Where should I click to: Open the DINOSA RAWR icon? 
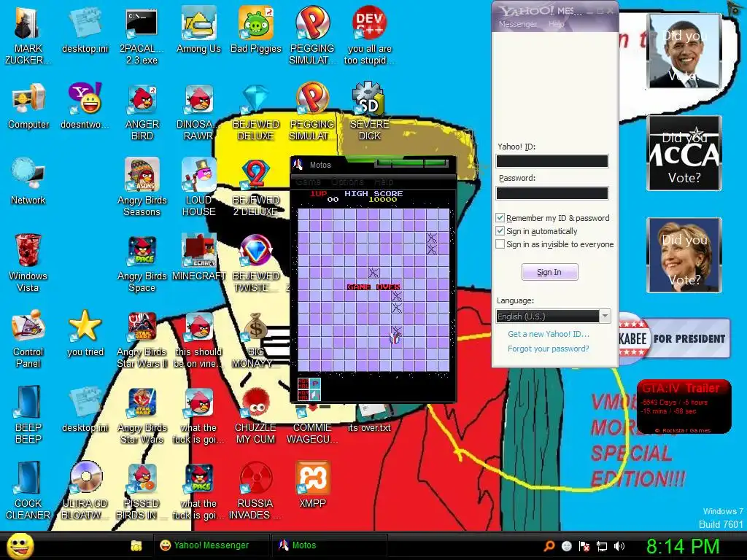click(198, 112)
